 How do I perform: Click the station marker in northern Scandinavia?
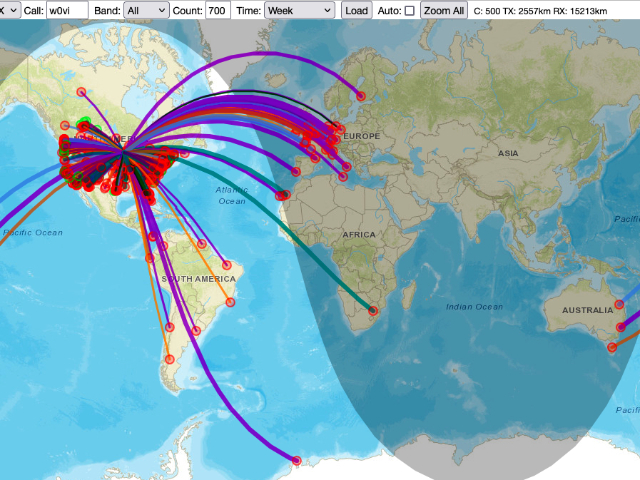pos(360,96)
